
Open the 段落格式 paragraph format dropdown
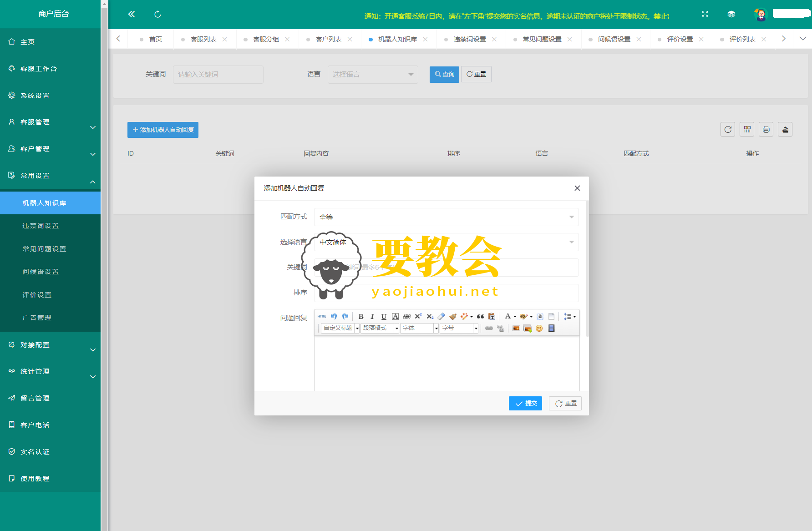tap(380, 328)
